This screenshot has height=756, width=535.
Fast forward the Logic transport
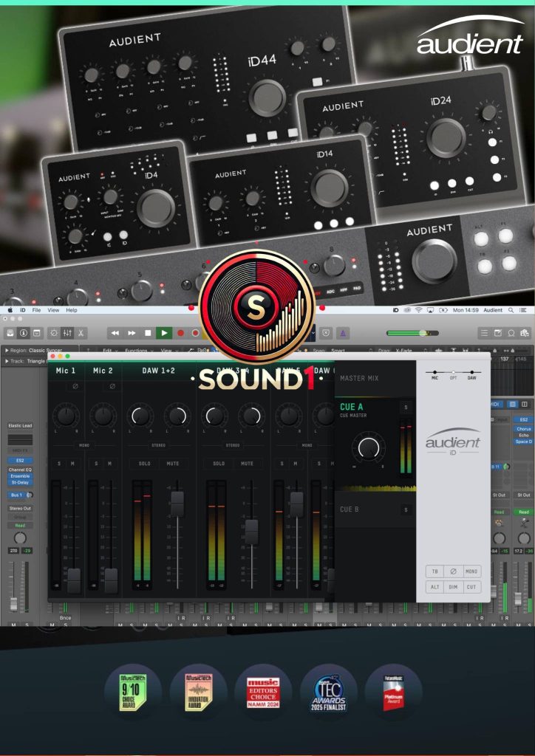(x=132, y=333)
